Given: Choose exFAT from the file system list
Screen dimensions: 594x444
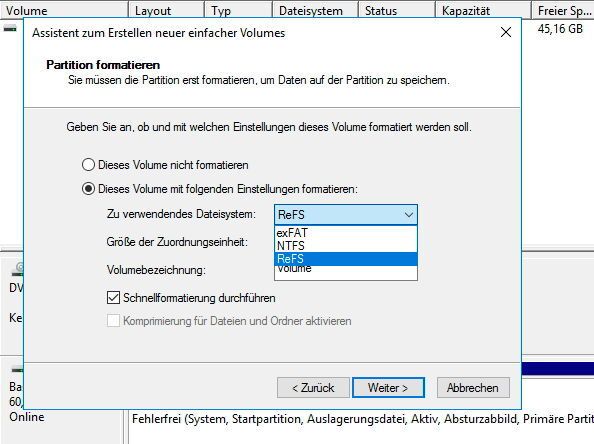Looking at the screenshot, I should coord(345,233).
